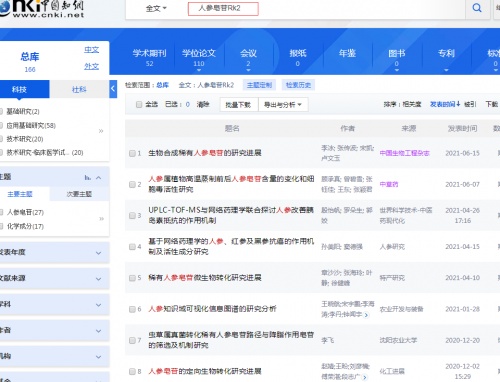Expand the 文献来源 filter section
The image size is (500, 382).
coord(99,279)
